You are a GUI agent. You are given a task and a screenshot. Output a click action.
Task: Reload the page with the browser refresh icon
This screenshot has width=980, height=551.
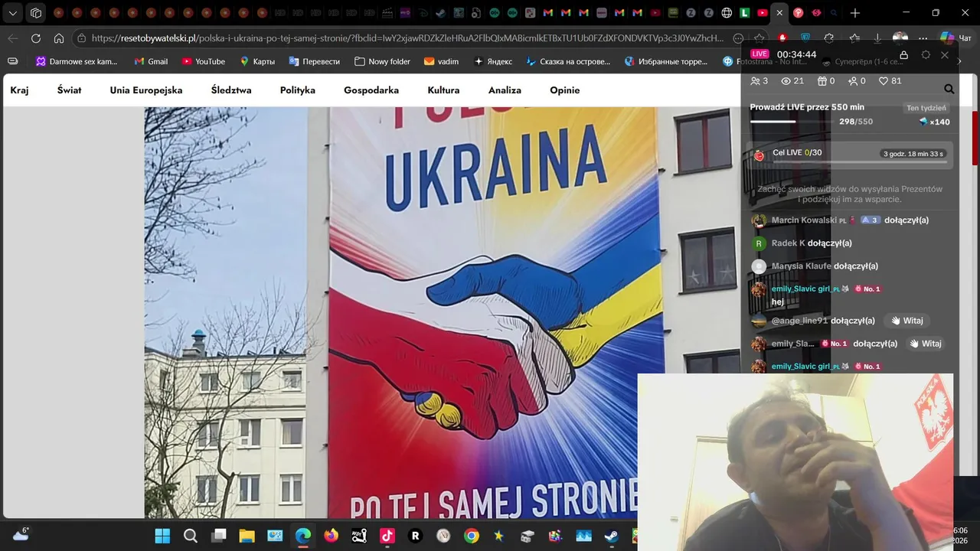pyautogui.click(x=36, y=38)
